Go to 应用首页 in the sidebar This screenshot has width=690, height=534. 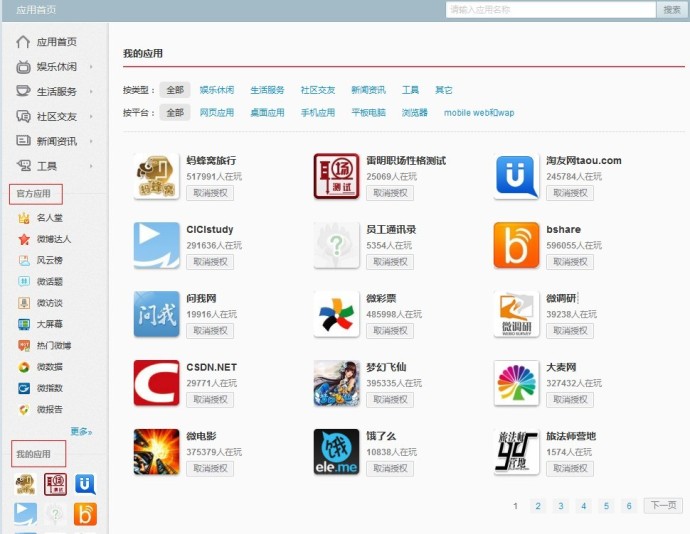point(47,42)
